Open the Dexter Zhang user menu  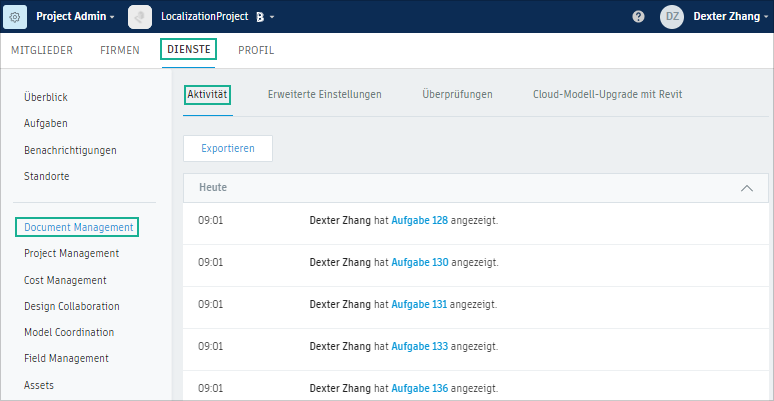tap(731, 16)
